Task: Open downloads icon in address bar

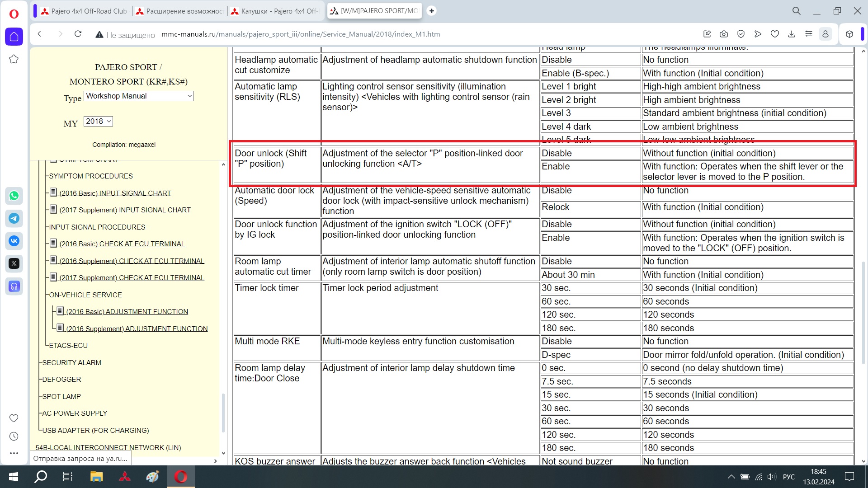Action: (792, 34)
